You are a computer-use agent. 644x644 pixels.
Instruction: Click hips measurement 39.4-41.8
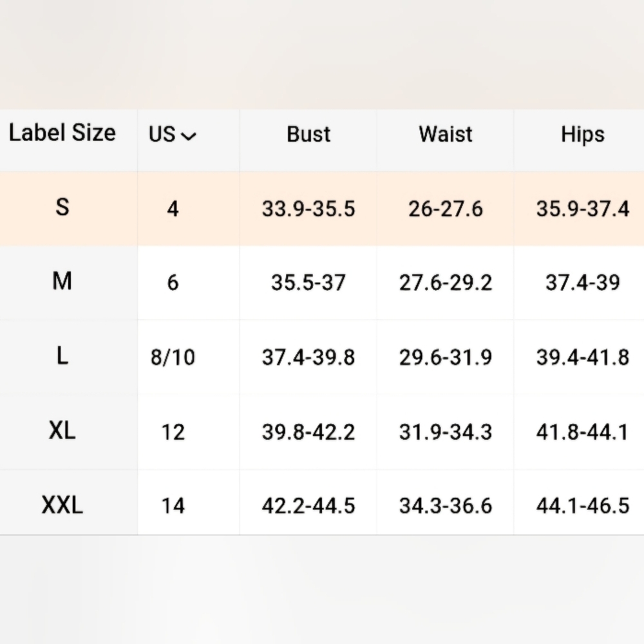(583, 357)
